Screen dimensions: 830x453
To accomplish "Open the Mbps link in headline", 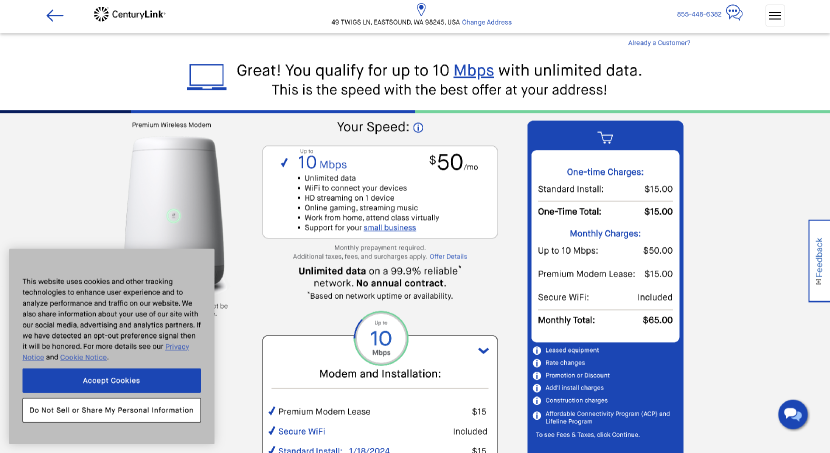I will coord(473,70).
